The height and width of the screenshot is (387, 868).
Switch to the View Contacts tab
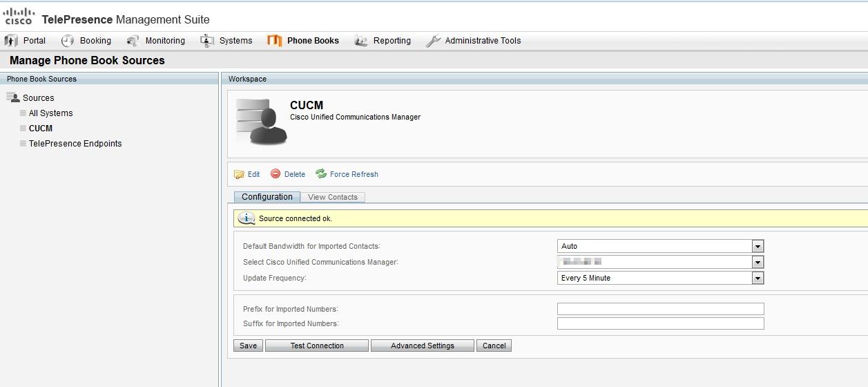coord(333,197)
